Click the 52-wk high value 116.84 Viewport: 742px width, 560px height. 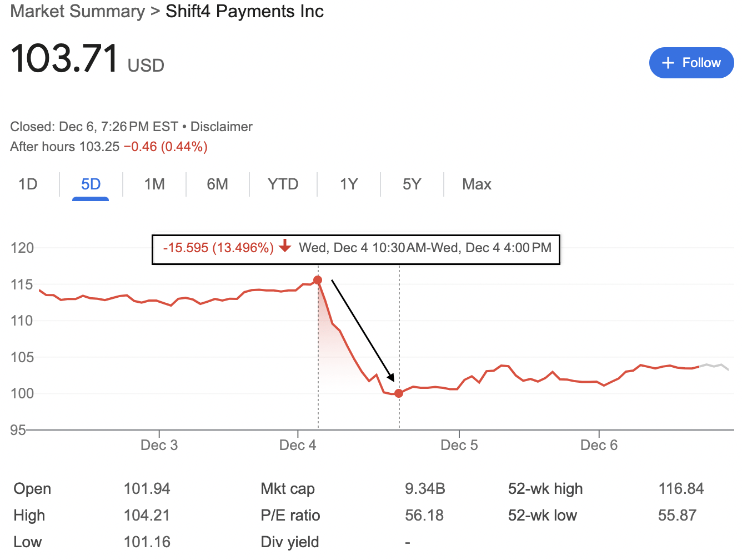pyautogui.click(x=682, y=488)
